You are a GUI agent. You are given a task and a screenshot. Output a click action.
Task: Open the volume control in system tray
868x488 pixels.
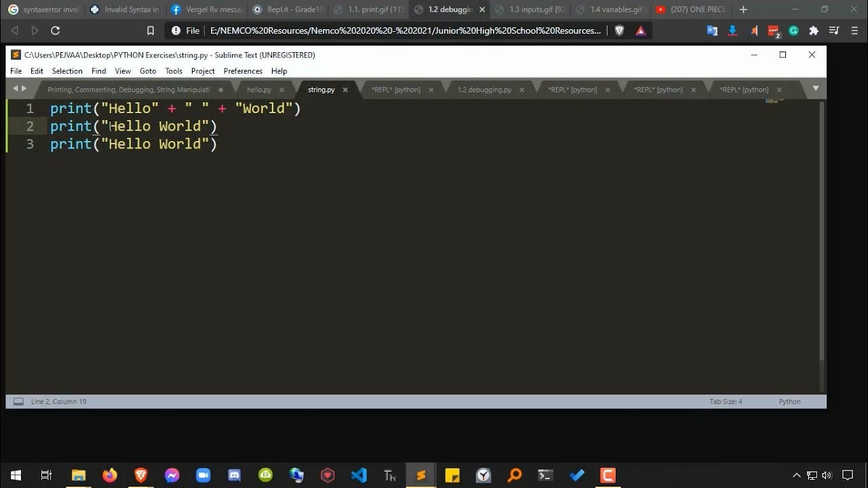point(827,475)
